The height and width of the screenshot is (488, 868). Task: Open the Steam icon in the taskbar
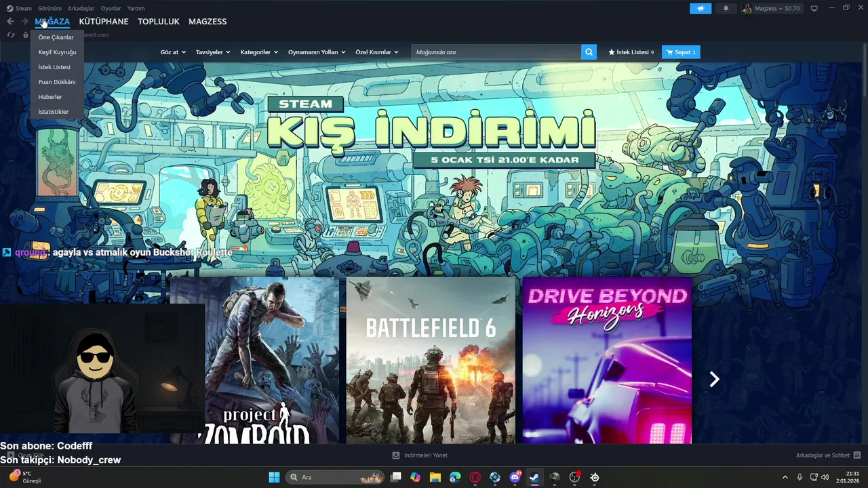534,477
